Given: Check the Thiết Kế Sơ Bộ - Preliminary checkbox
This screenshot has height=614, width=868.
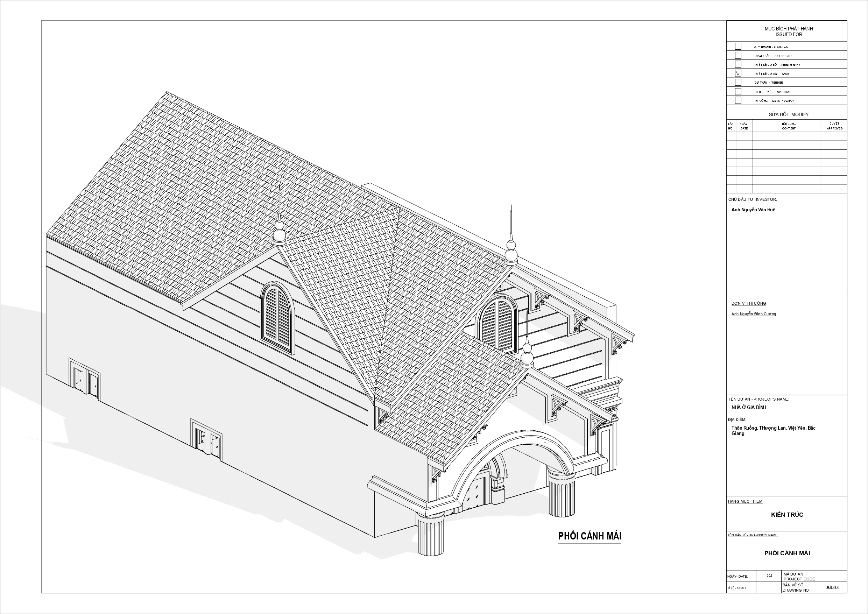Looking at the screenshot, I should 738,64.
